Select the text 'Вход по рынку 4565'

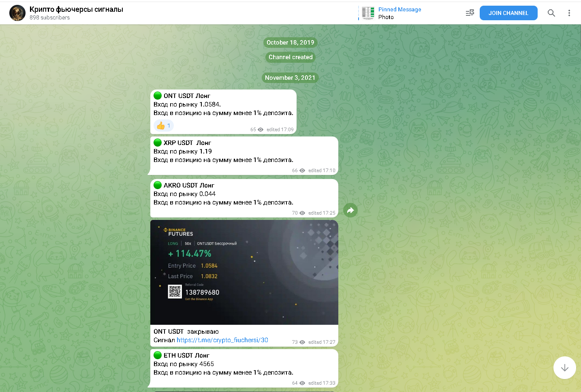184,364
